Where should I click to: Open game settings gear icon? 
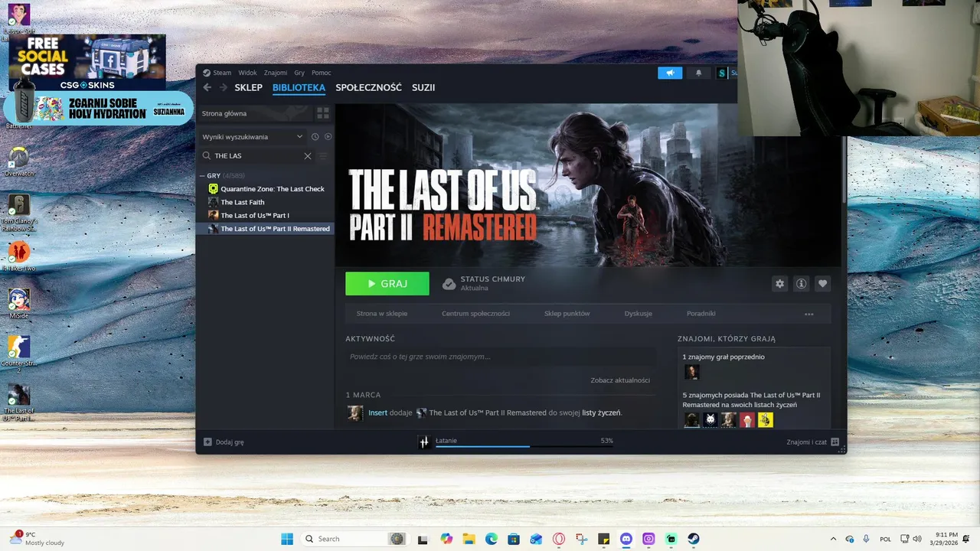click(x=779, y=283)
